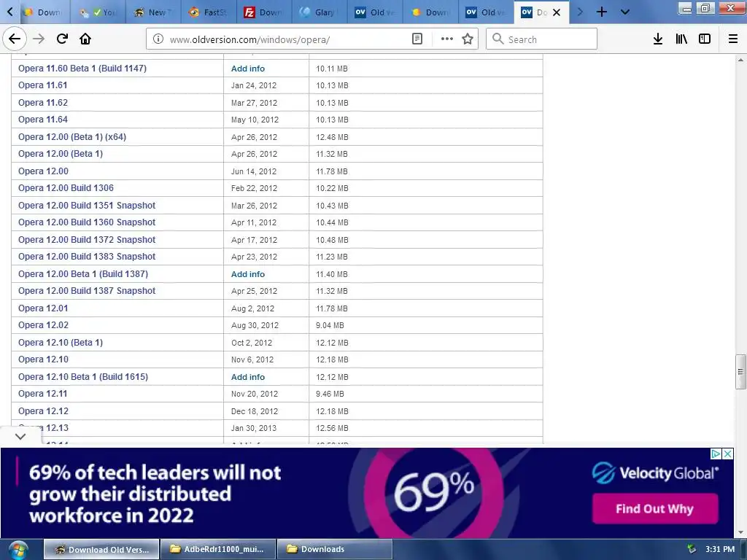Open Opera 12.00 Build 1351 Snapshot link
Screen dimensions: 747x560
coord(87,205)
